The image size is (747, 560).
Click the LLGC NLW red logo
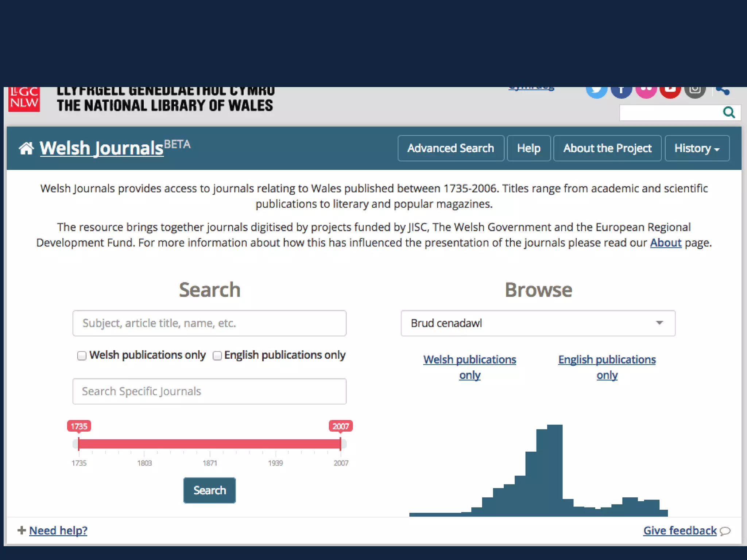(24, 99)
